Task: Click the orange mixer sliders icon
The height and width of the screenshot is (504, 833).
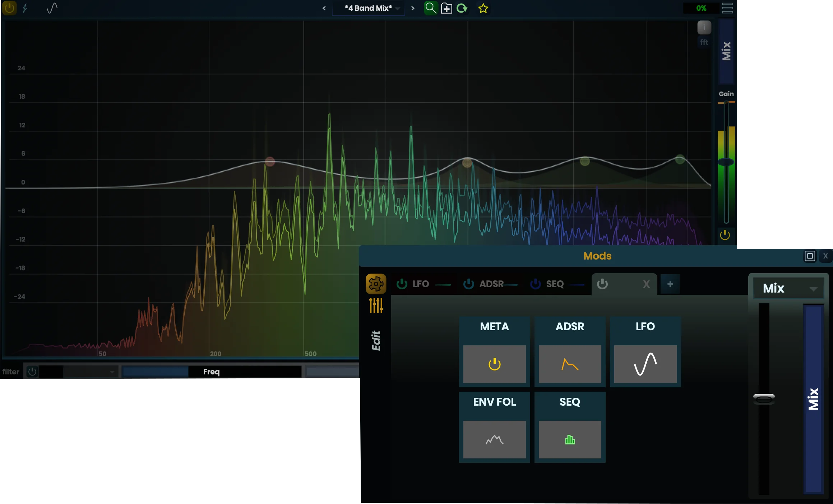Action: pyautogui.click(x=376, y=305)
